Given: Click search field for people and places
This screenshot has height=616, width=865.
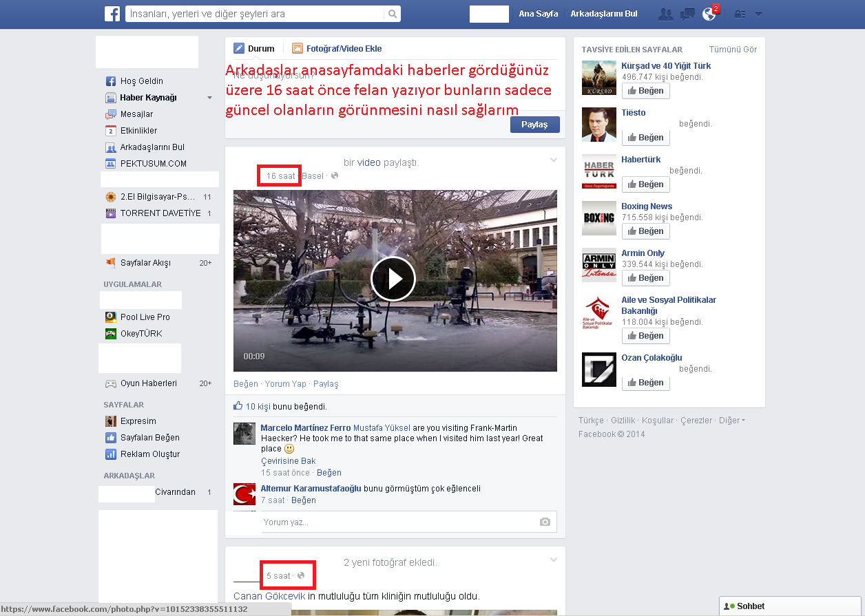Looking at the screenshot, I should pyautogui.click(x=256, y=14).
